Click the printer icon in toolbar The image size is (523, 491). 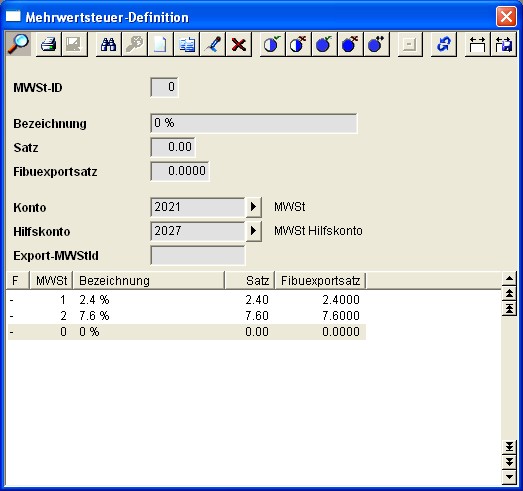point(48,44)
